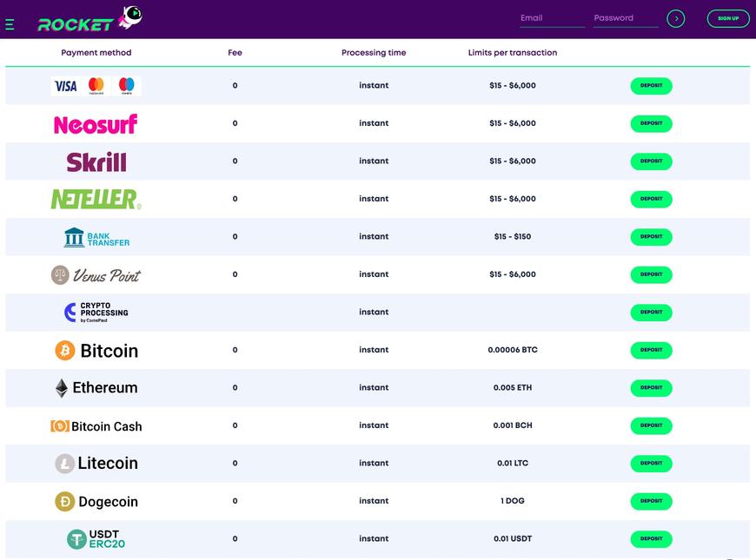Click the Payment method column header

[96, 53]
